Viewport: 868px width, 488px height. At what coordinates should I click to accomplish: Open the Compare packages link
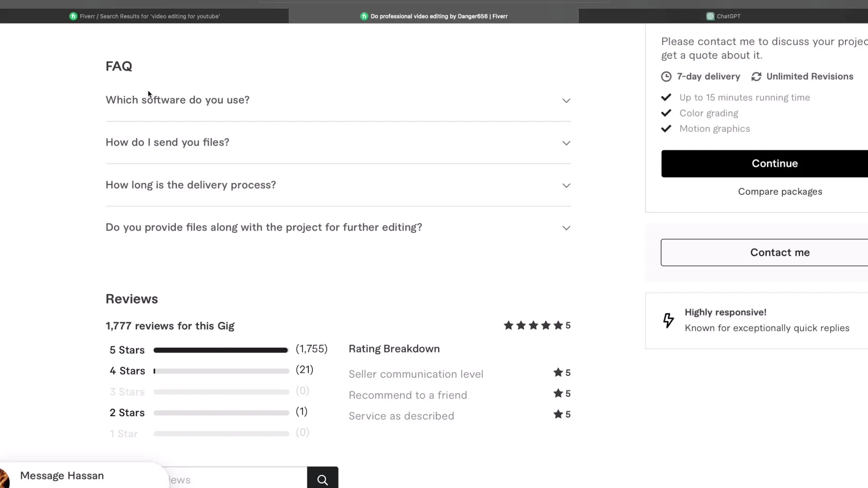780,192
